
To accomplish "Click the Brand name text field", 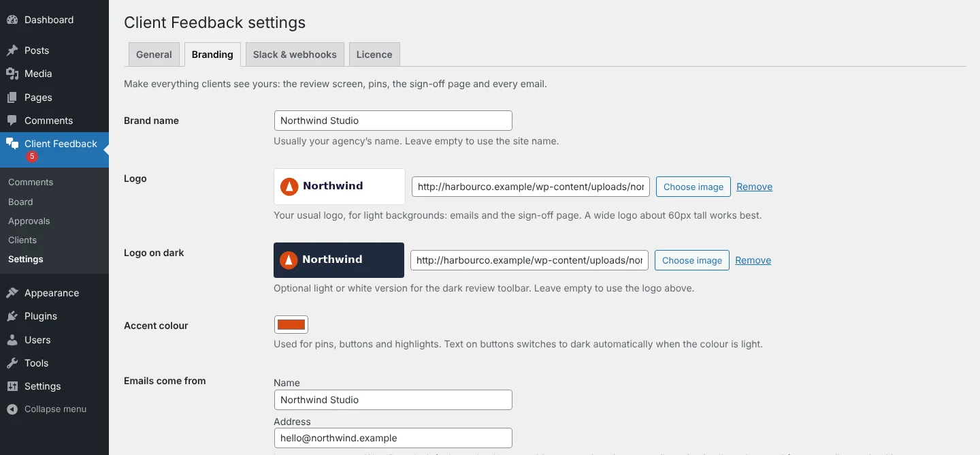I will coord(393,121).
